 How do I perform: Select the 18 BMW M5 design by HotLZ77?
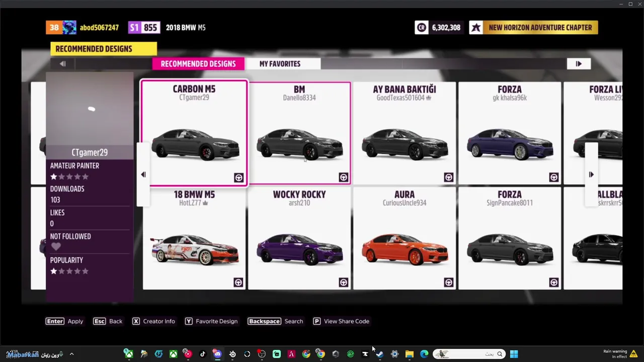coord(194,238)
